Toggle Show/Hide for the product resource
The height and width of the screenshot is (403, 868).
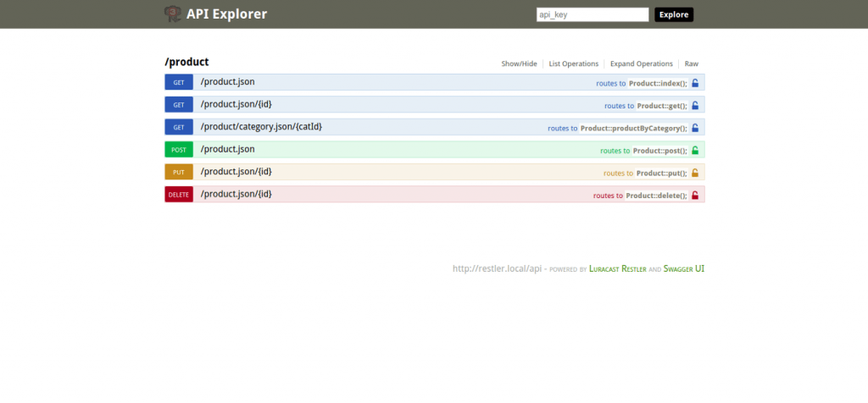520,63
